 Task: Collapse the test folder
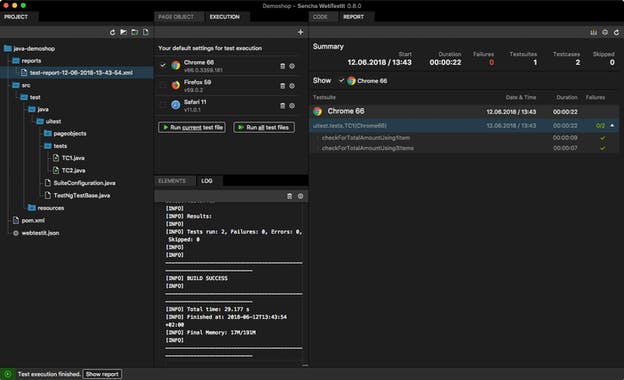click(24, 97)
